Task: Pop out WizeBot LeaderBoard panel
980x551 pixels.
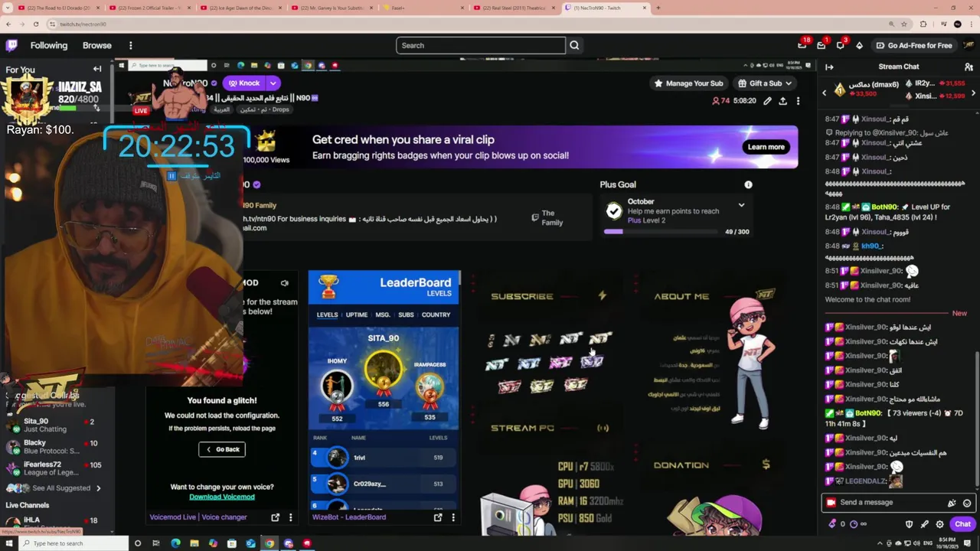Action: (x=438, y=517)
